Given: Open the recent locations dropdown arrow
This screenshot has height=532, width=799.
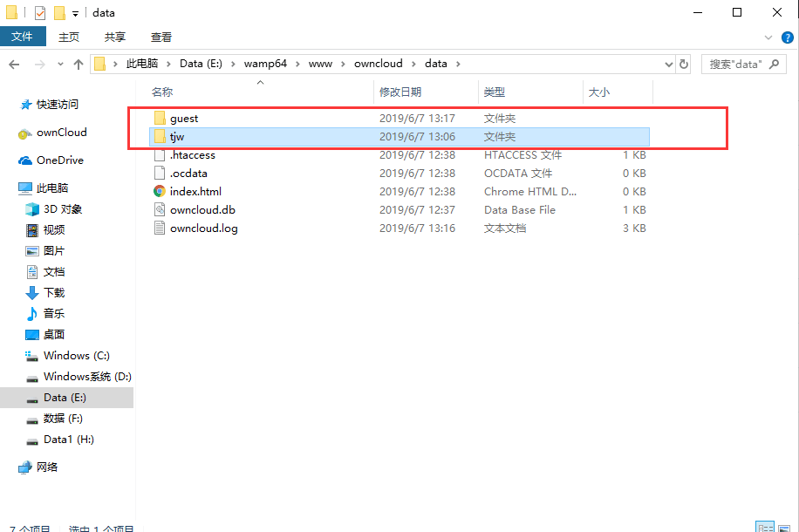Looking at the screenshot, I should pos(61,65).
